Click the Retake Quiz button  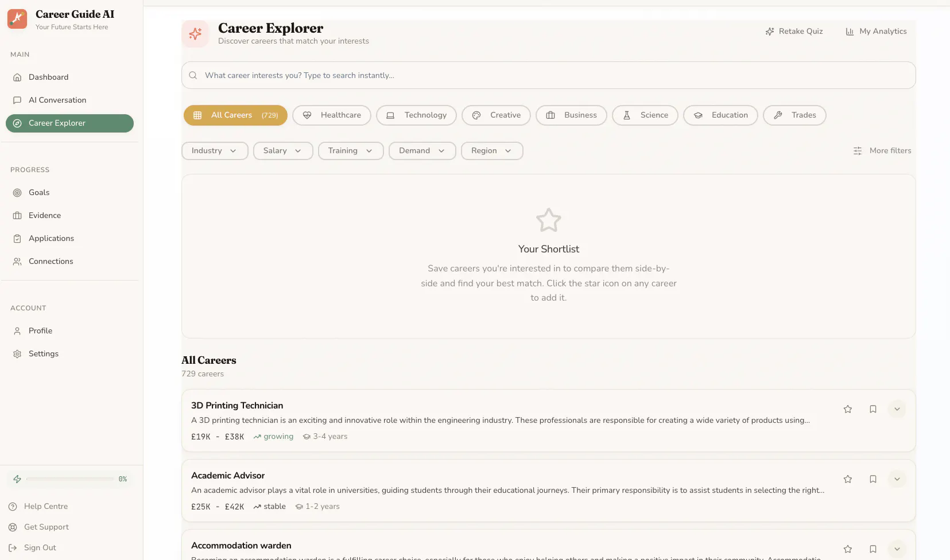[794, 32]
